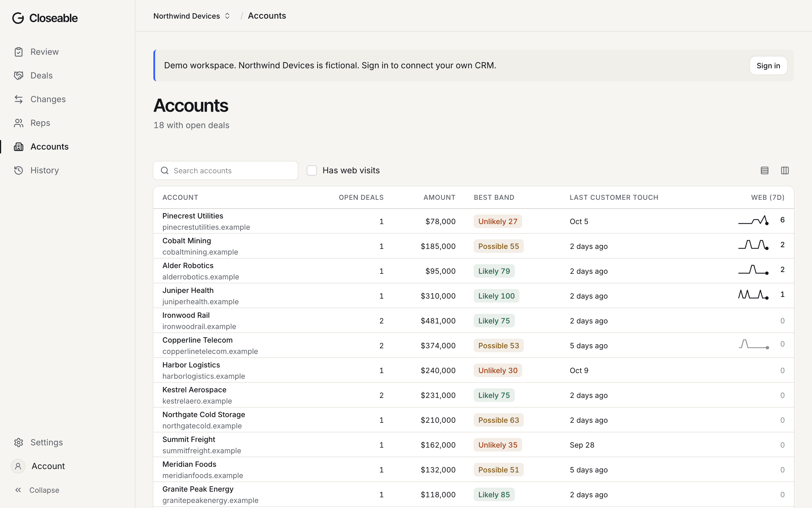Go to the Deals page
812x508 pixels.
point(42,76)
